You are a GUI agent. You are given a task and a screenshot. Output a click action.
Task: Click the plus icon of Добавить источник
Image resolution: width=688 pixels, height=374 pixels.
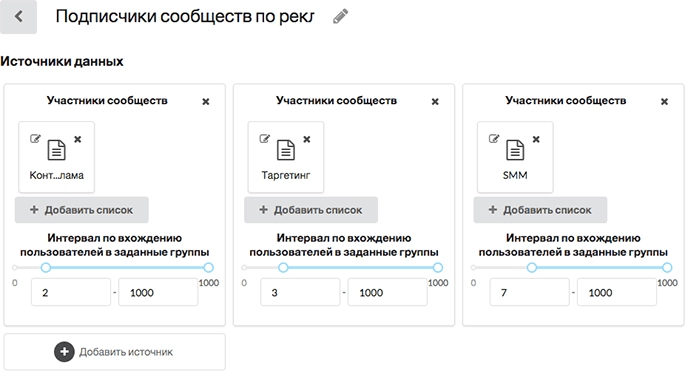click(x=64, y=352)
